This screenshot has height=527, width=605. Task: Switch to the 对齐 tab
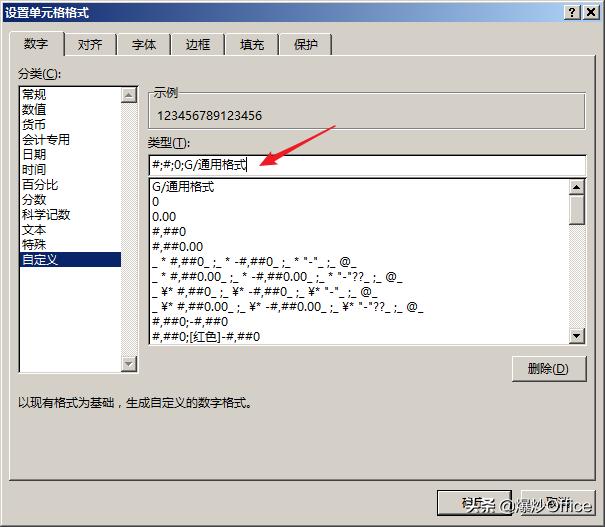point(90,45)
